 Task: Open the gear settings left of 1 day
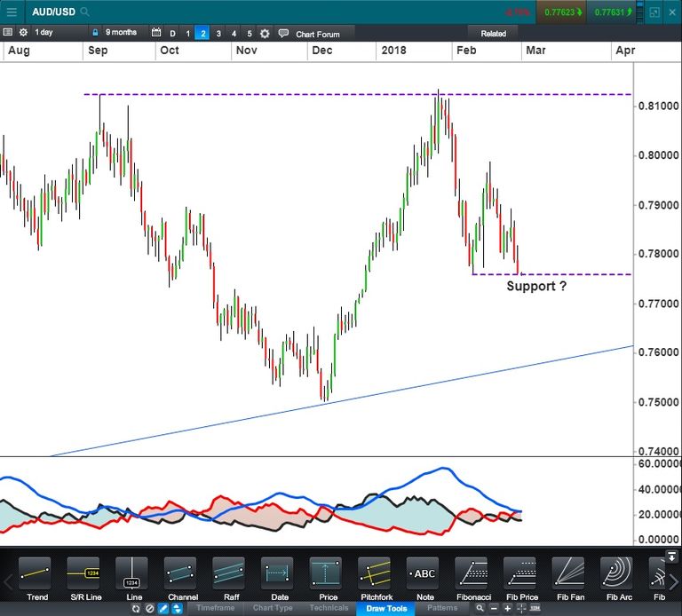(x=23, y=32)
